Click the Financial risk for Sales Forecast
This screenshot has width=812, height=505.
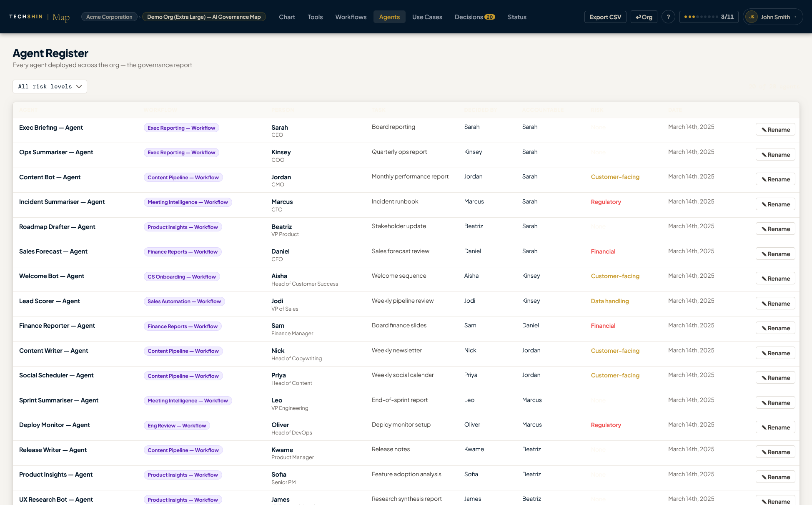[603, 251]
